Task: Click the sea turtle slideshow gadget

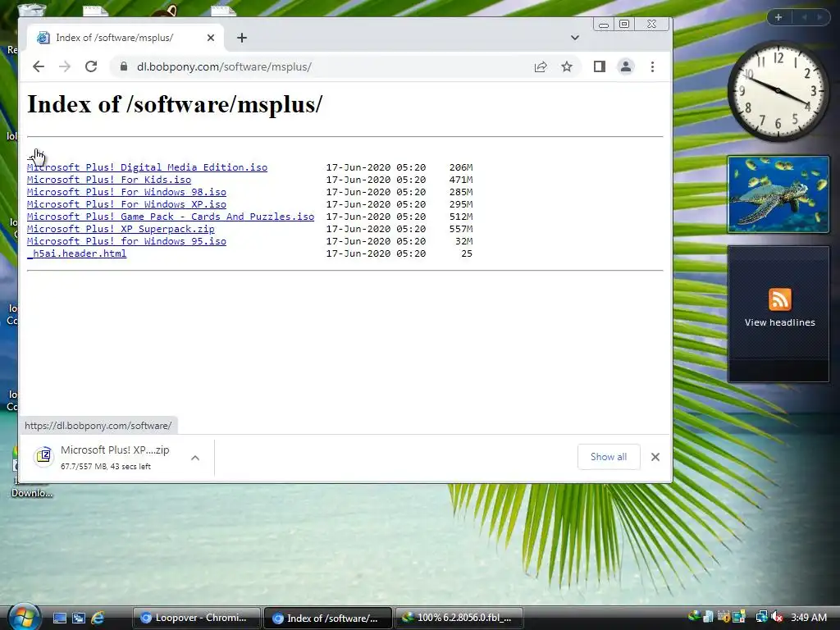Action: 778,194
